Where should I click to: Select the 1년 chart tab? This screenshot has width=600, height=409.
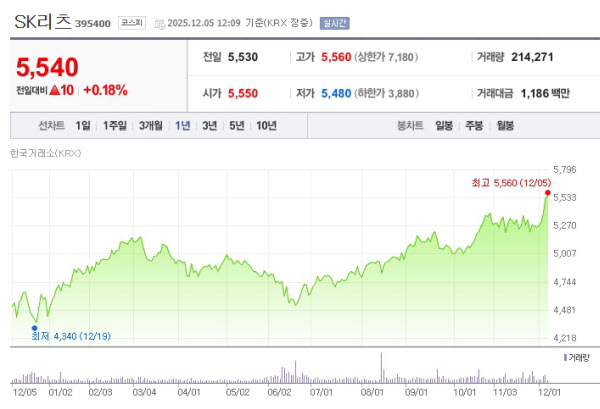(x=183, y=126)
